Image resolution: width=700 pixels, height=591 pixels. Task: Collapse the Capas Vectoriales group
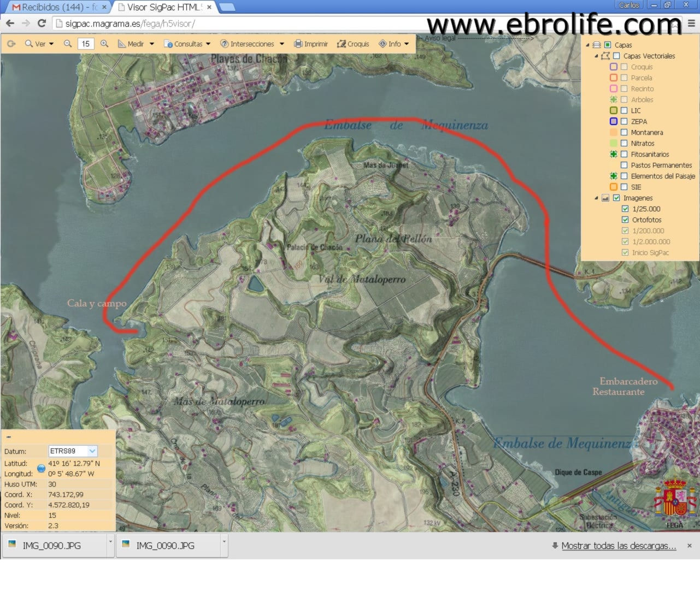pos(596,56)
